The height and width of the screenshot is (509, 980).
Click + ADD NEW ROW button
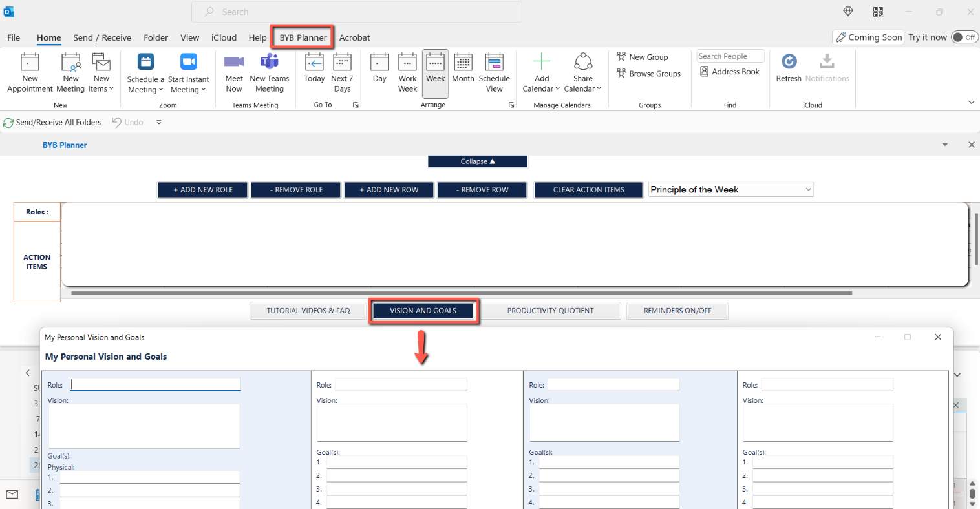click(x=389, y=190)
